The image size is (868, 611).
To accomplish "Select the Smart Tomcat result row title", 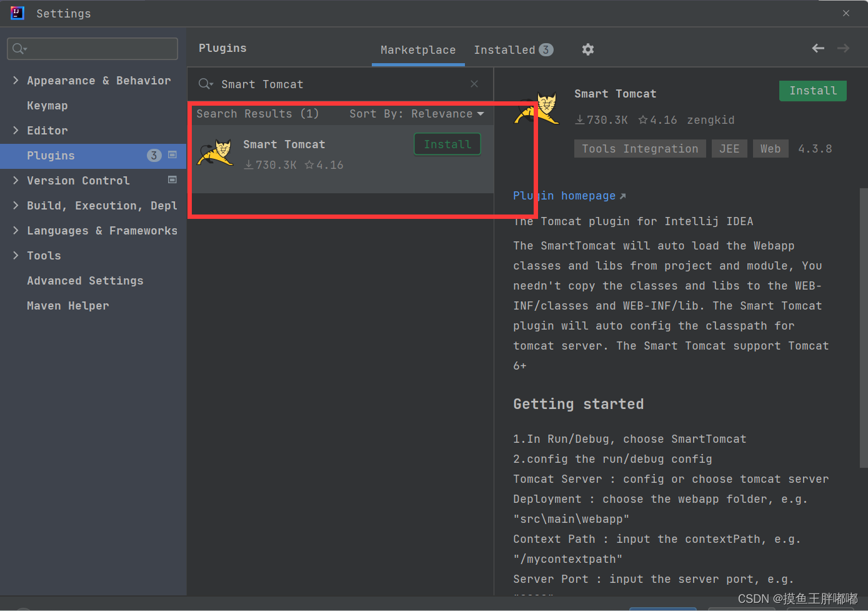I will point(284,144).
